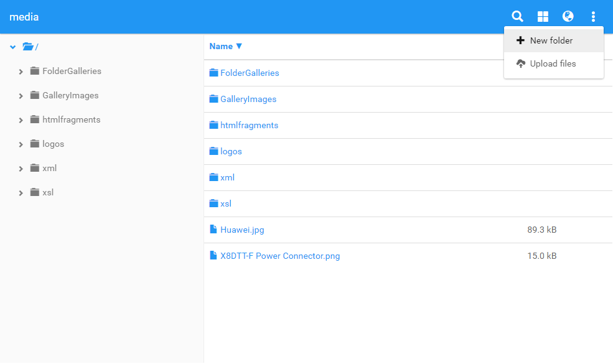Open the htmlfragments folder in file list
This screenshot has width=613, height=364.
[x=249, y=125]
